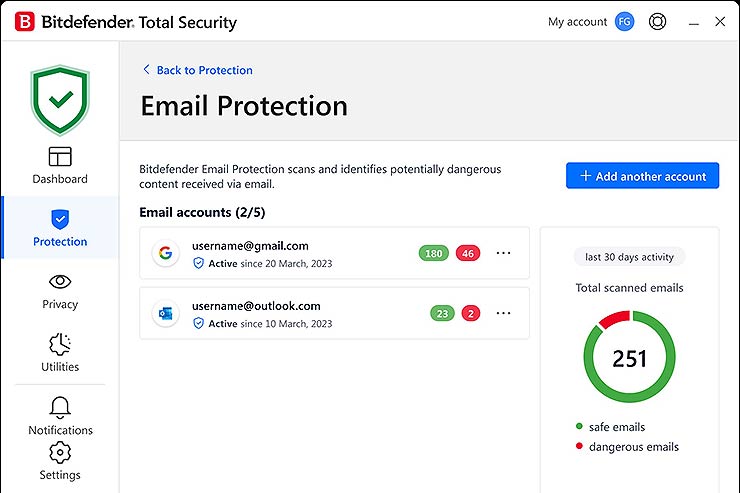Open Notifications bell icon

pos(60,416)
